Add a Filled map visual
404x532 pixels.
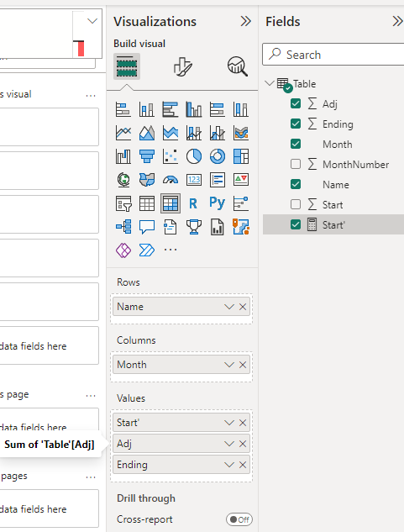coord(146,180)
